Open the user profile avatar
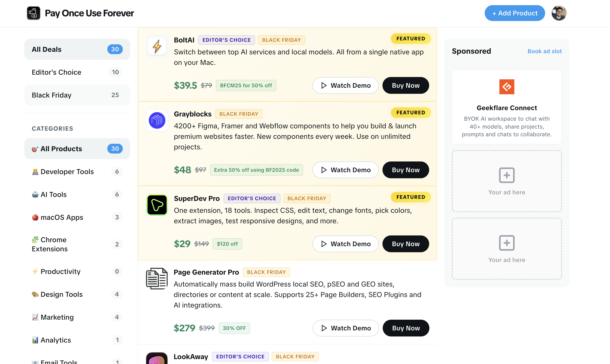 [559, 13]
